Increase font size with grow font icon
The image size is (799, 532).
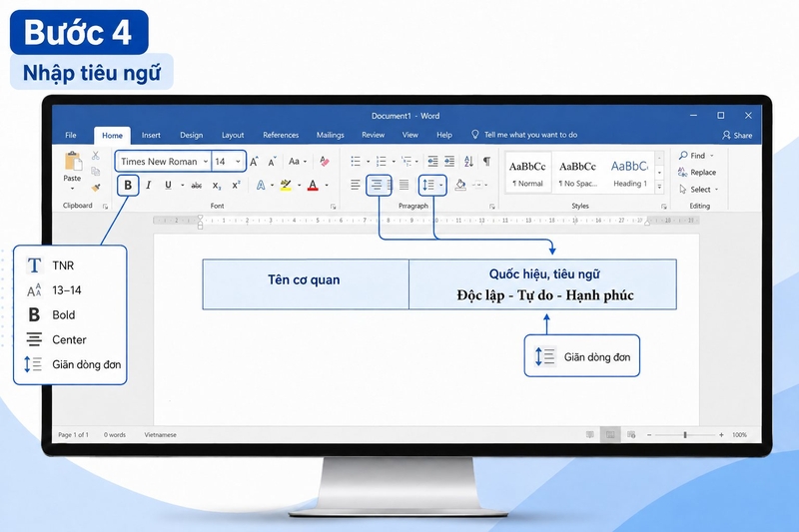[254, 162]
